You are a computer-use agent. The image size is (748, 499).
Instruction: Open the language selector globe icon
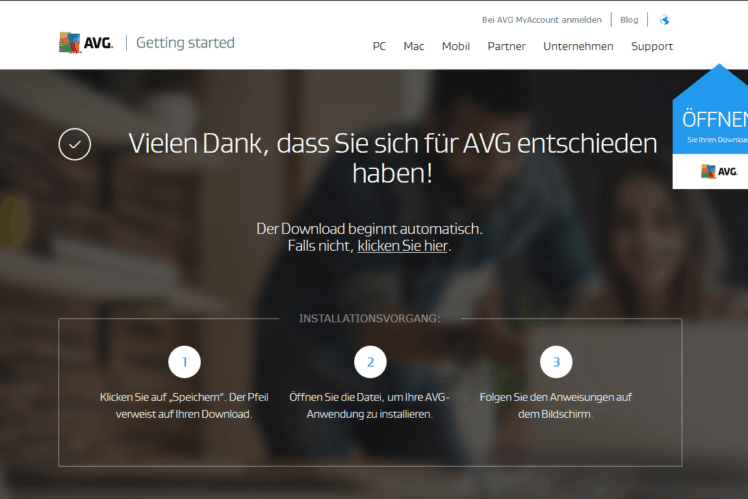pos(665,20)
